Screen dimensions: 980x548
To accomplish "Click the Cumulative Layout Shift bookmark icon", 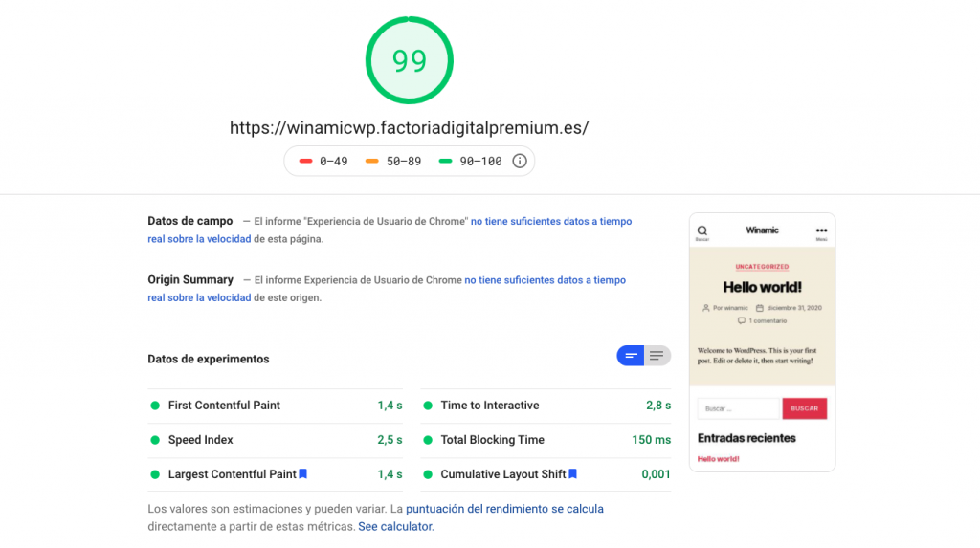I will point(572,473).
